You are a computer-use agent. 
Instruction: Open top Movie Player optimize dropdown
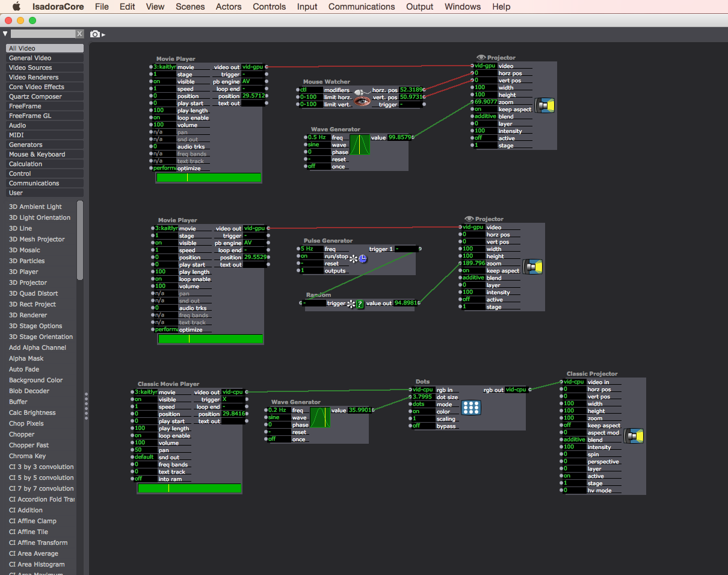(164, 169)
